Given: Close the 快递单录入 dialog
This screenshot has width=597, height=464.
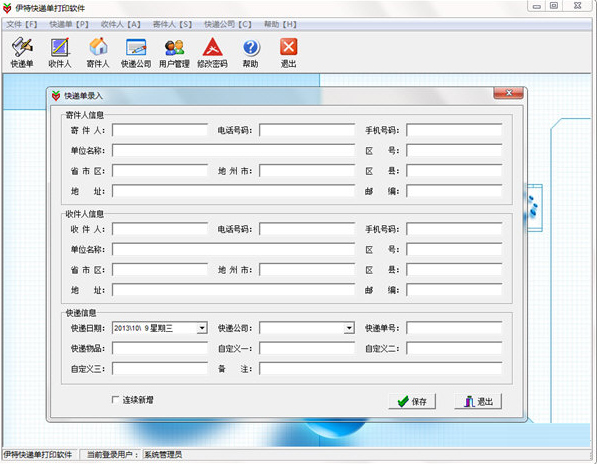Looking at the screenshot, I should pyautogui.click(x=508, y=93).
